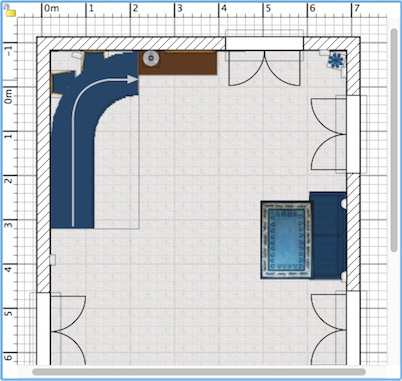This screenshot has width=402, height=381.
Task: Click the 3 mark on the vertical ruler
Action: [9, 225]
